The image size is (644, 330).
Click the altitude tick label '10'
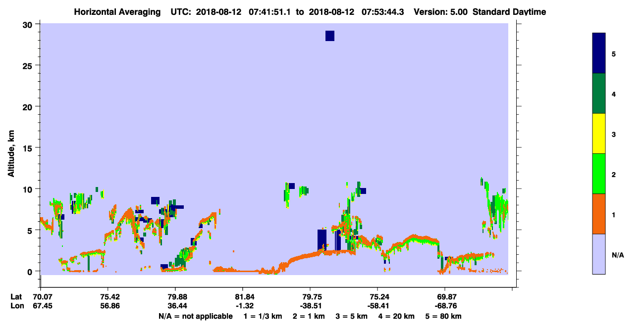click(x=29, y=189)
